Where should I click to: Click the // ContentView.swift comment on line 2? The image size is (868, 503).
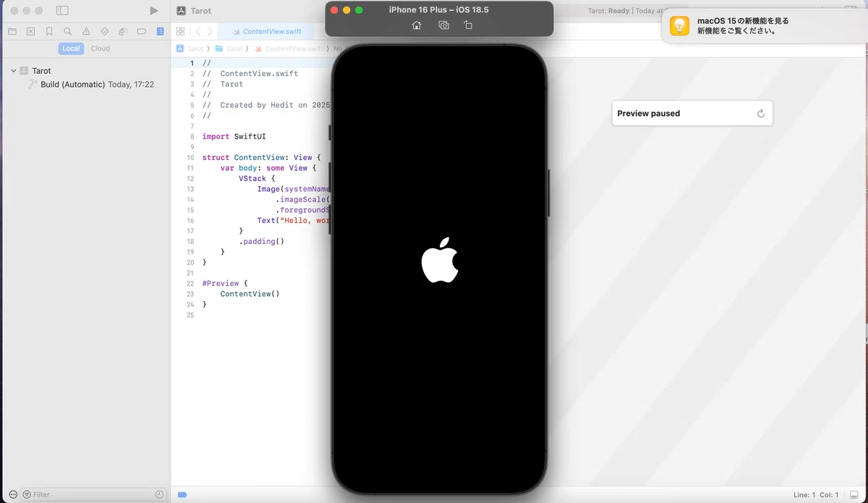pos(250,73)
